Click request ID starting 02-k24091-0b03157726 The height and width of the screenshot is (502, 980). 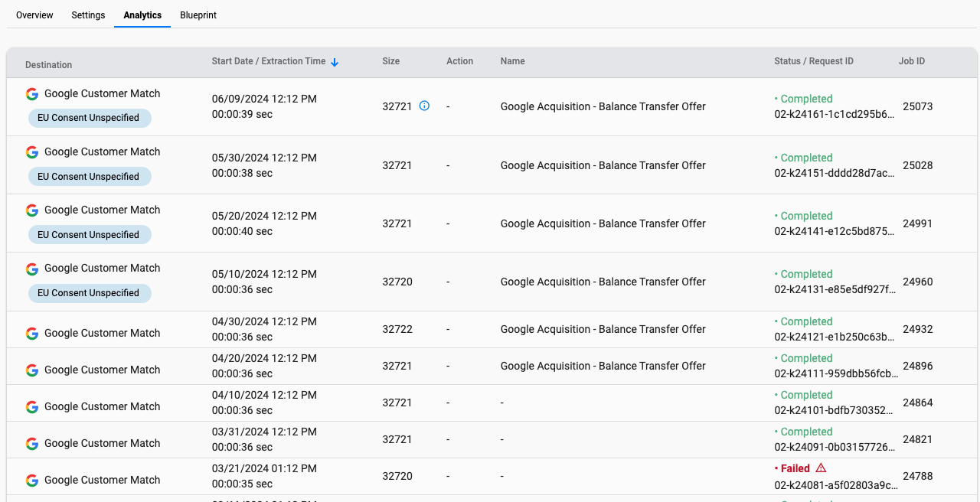835,447
